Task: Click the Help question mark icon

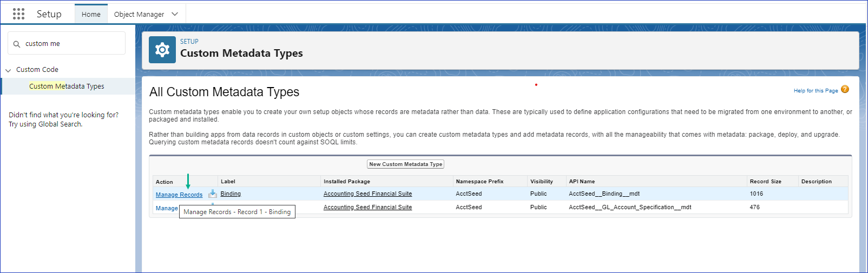Action: click(845, 90)
